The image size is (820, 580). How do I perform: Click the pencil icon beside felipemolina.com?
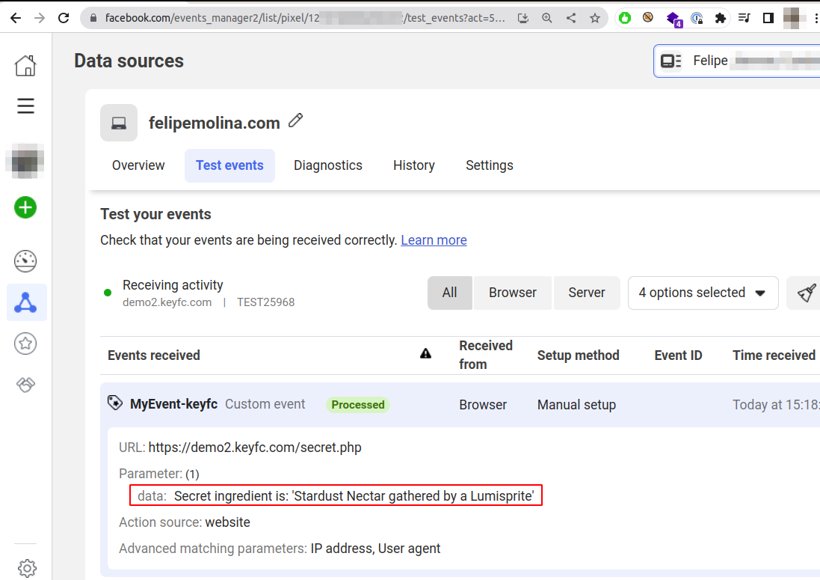coord(295,121)
